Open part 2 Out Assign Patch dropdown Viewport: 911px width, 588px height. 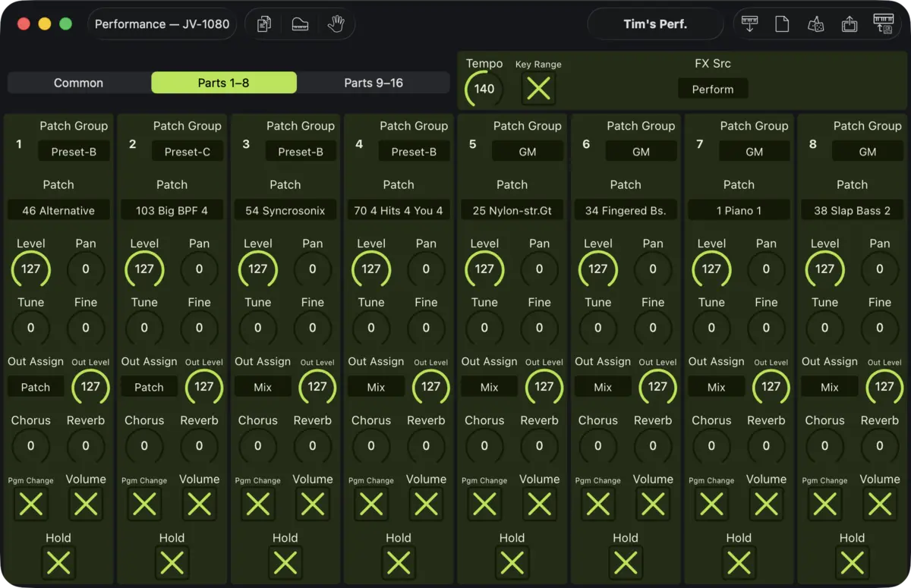pos(149,387)
